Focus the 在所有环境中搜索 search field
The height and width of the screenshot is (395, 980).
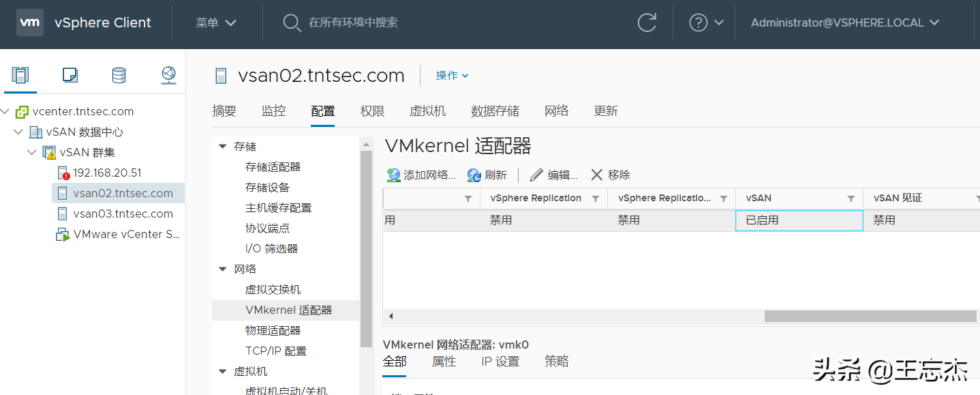pyautogui.click(x=353, y=23)
